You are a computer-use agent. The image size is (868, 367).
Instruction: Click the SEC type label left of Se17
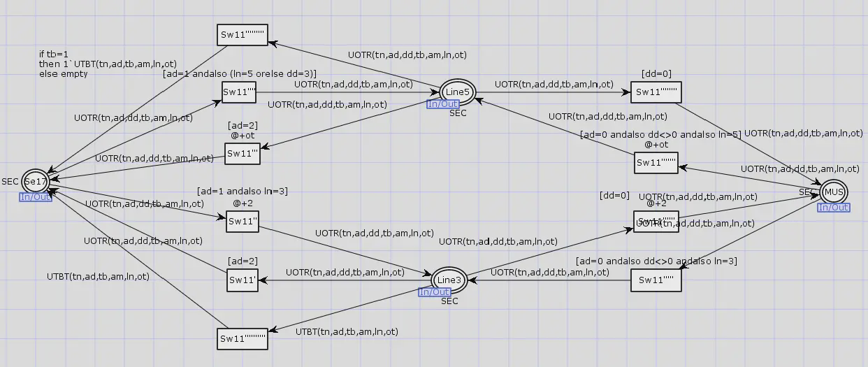10,182
